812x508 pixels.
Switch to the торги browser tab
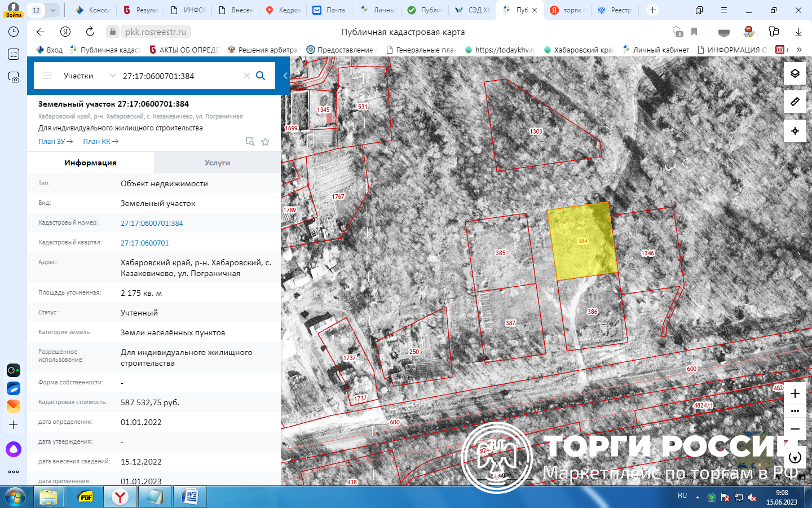(x=568, y=10)
